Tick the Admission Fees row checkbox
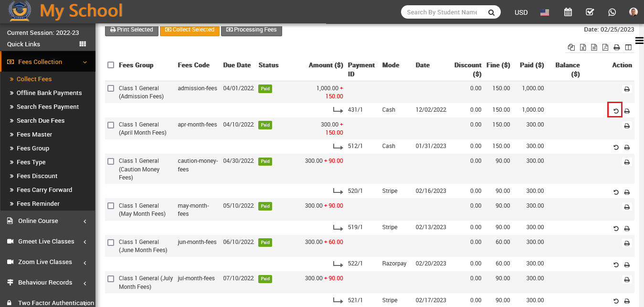This screenshot has height=307, width=644. point(111,88)
